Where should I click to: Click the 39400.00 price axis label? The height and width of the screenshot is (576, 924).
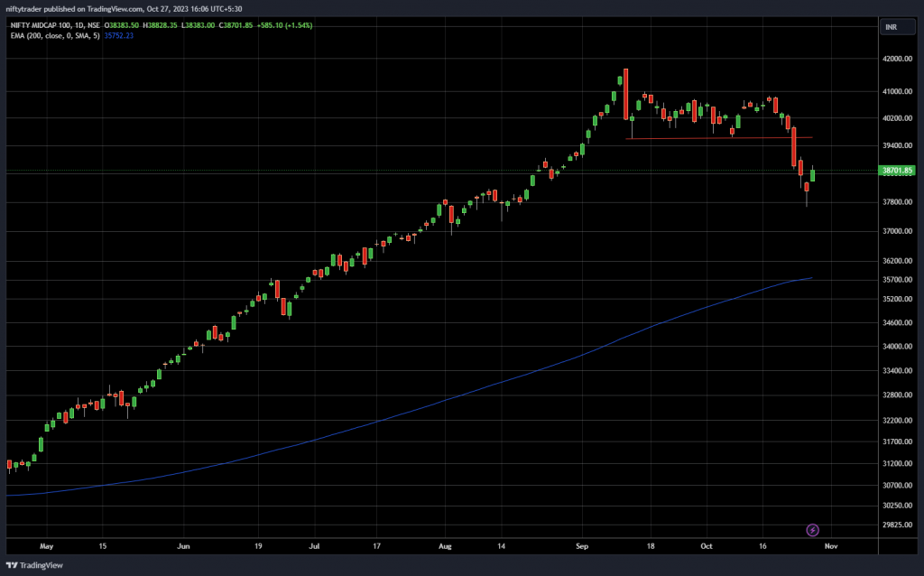898,145
